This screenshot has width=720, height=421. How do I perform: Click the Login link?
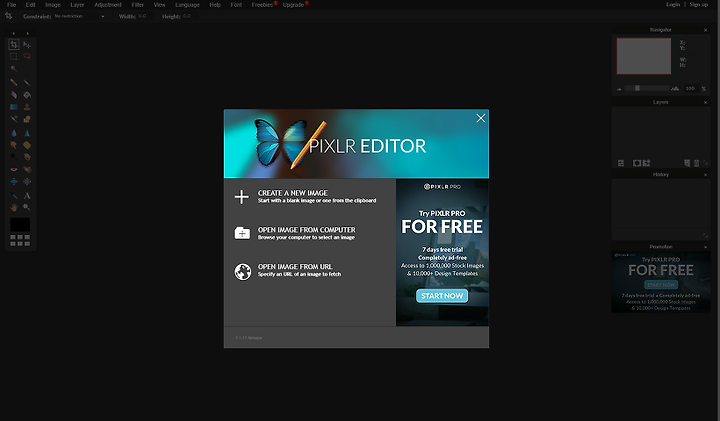click(x=673, y=4)
